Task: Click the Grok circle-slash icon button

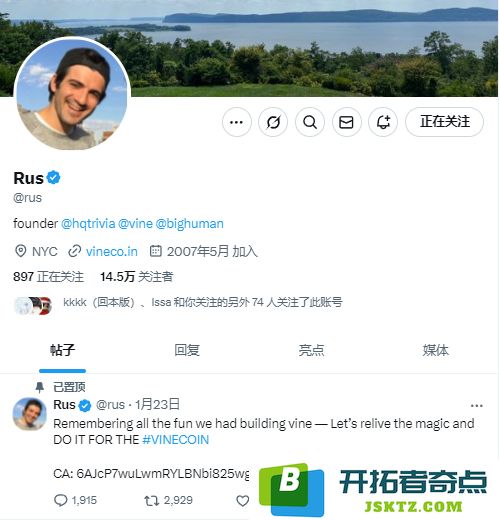Action: tap(273, 122)
